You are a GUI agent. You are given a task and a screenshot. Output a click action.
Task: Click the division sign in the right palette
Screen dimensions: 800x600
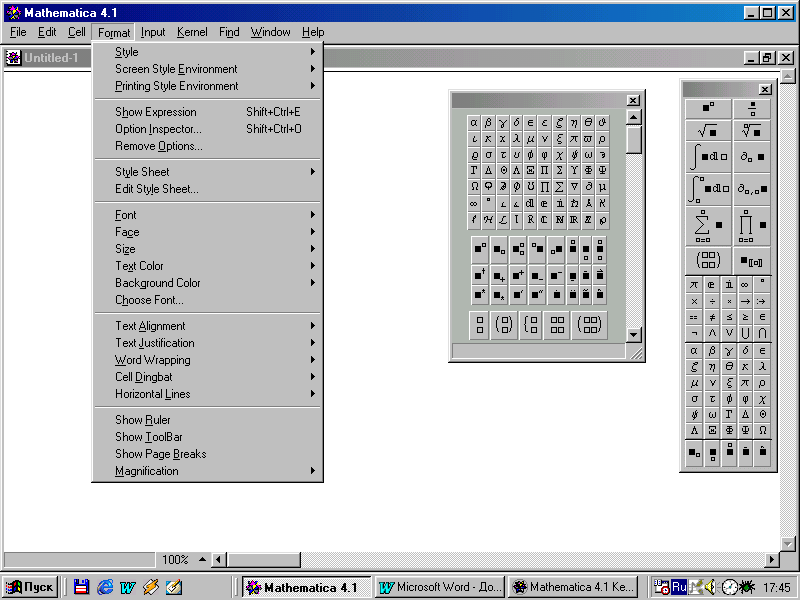(x=712, y=301)
